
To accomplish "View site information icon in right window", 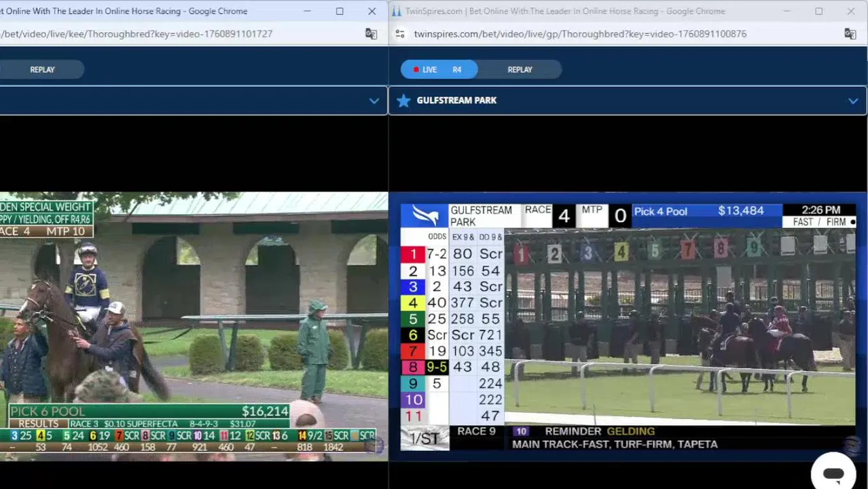I will coord(400,33).
